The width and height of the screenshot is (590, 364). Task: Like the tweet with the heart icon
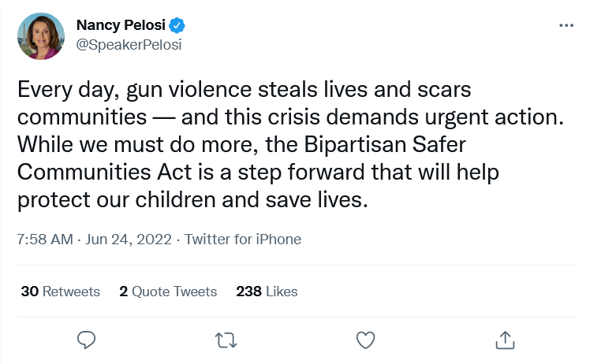click(x=364, y=340)
